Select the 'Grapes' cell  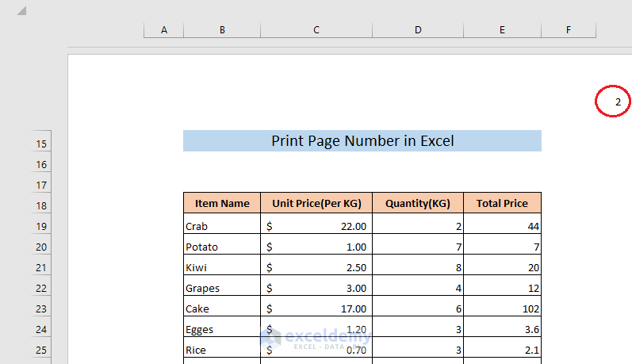(x=222, y=285)
